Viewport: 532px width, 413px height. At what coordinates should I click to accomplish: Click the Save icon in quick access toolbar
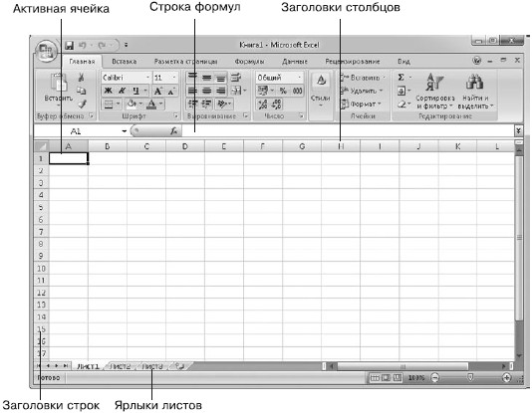tap(69, 45)
